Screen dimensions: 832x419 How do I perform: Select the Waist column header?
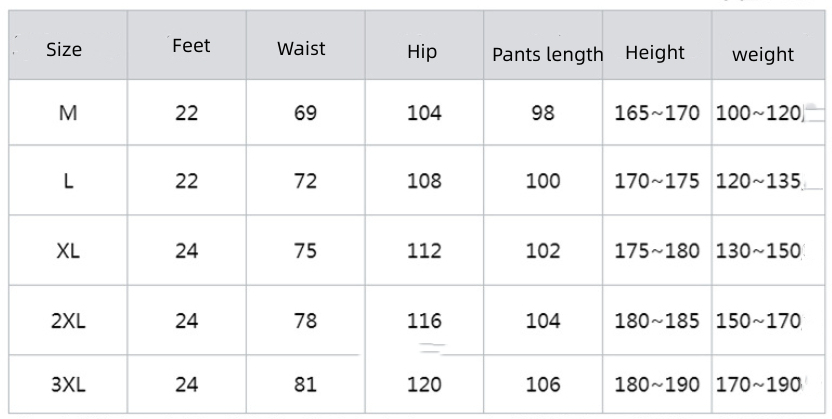[x=301, y=48]
